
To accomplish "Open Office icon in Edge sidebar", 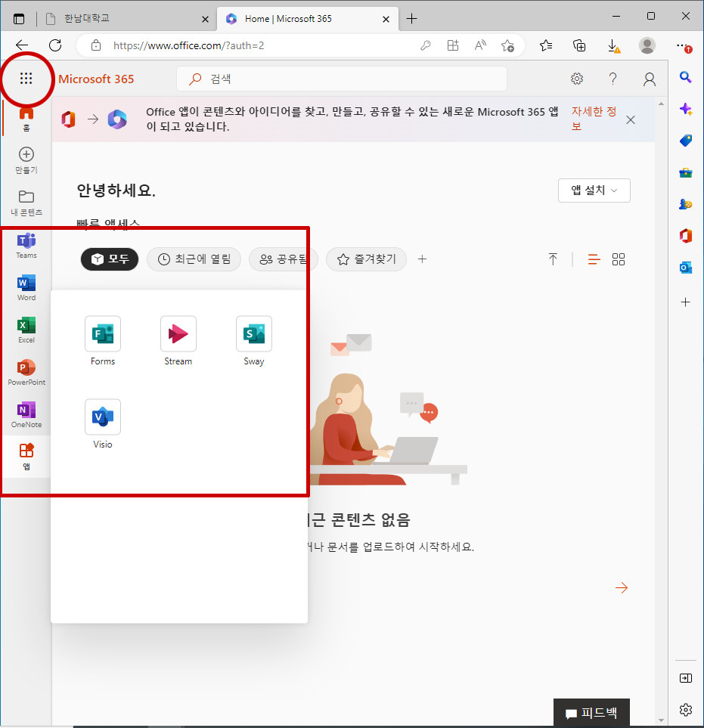I will click(x=685, y=236).
